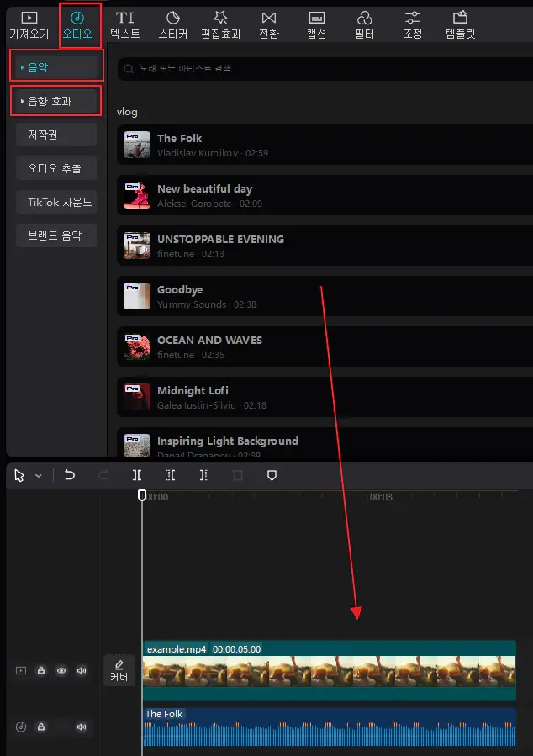Click the "Goodbye" song title

pos(180,290)
